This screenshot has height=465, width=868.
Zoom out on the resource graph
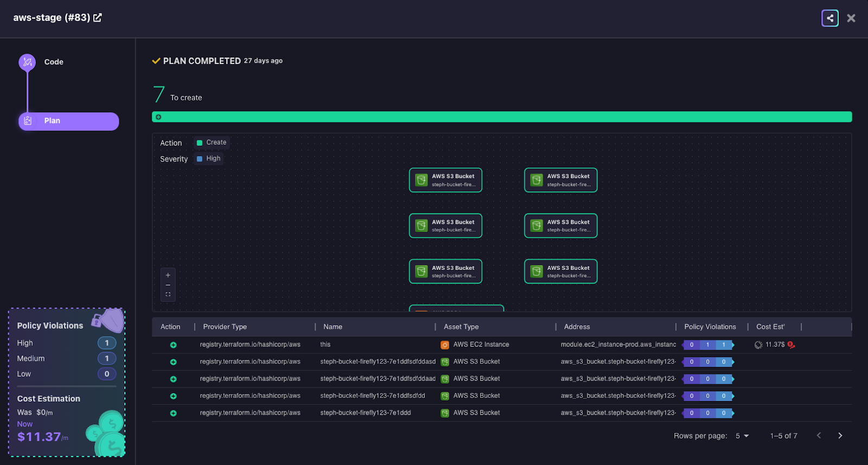click(x=168, y=285)
